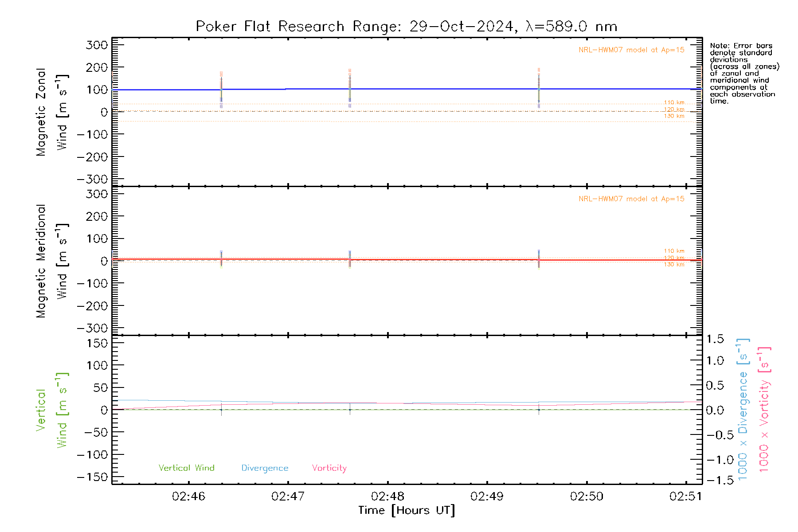Viewport: 798px width, 532px height.
Task: Select the pink Vorticity legend label
Action: coord(329,468)
